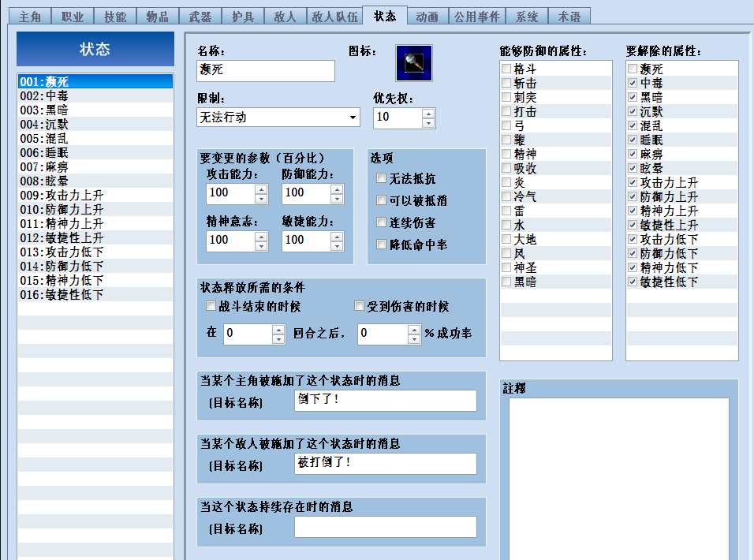Select the 敌人队伍 tab
The width and height of the screenshot is (754, 560).
click(x=334, y=17)
